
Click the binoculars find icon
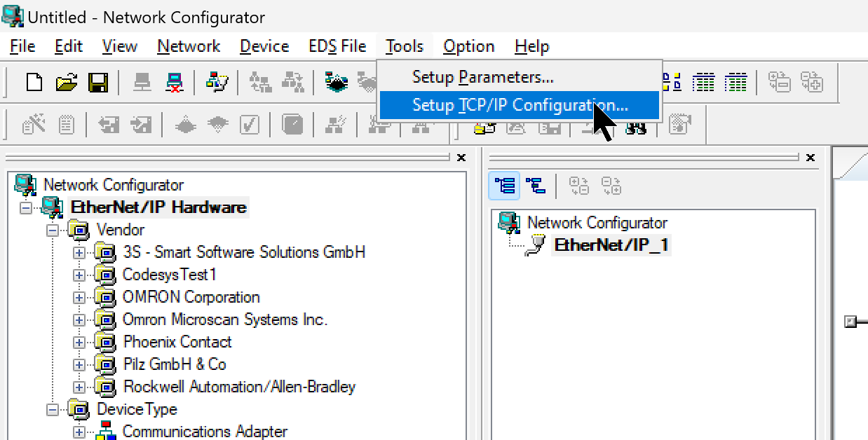tap(636, 128)
